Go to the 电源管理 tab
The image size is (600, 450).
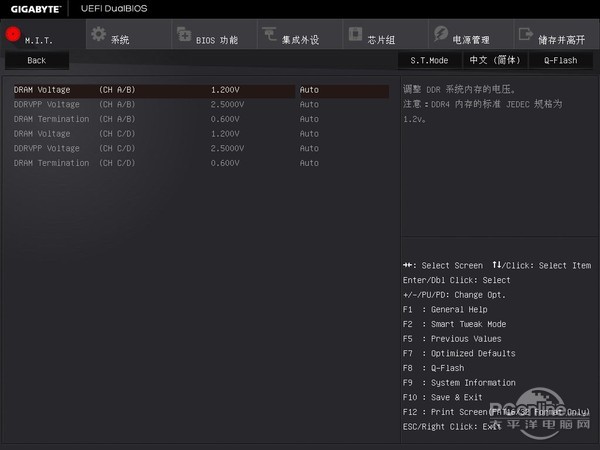471,34
